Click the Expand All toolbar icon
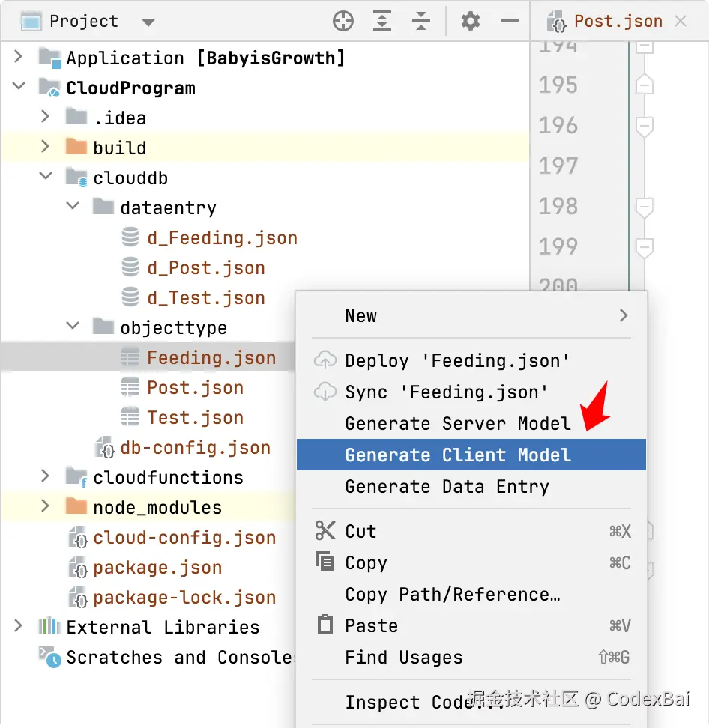This screenshot has width=709, height=728. click(x=382, y=22)
